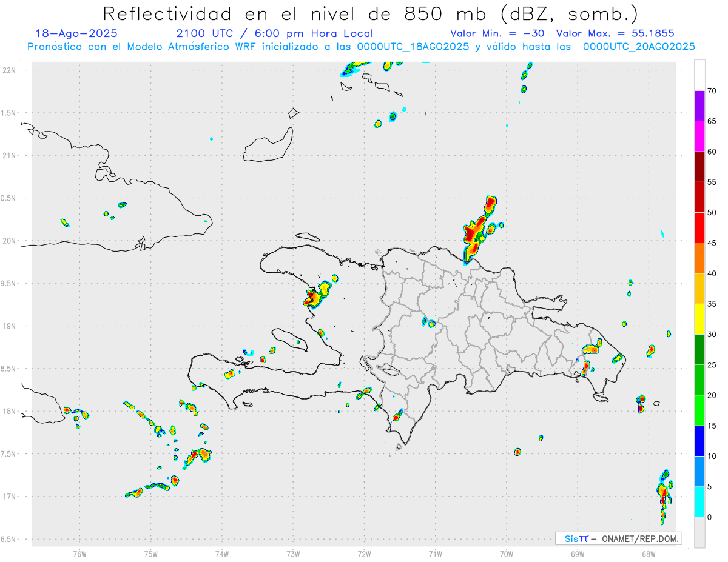Select the date text '18-Ago-2025'
This screenshot has width=728, height=562.
pos(76,33)
